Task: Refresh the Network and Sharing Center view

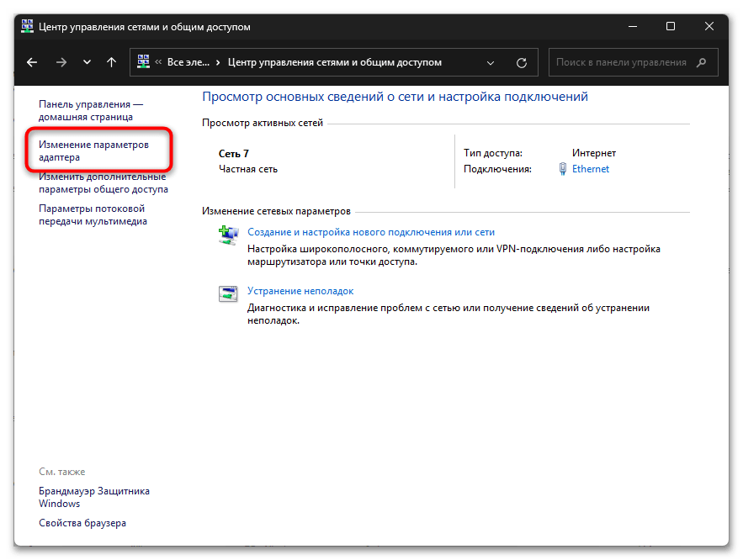Action: [522, 62]
